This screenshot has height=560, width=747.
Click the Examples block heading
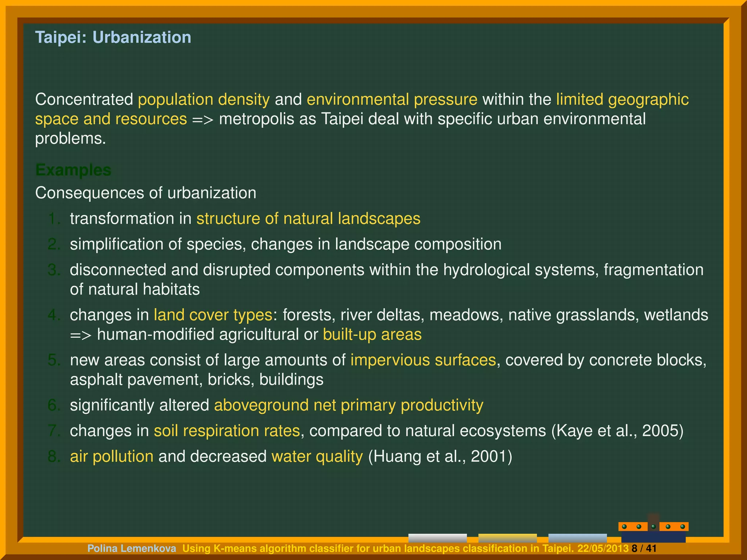[73, 170]
